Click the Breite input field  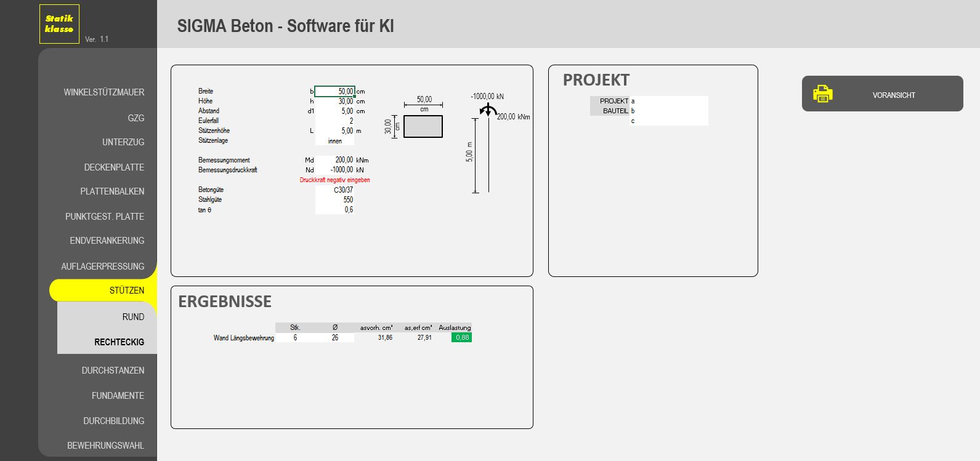[334, 91]
